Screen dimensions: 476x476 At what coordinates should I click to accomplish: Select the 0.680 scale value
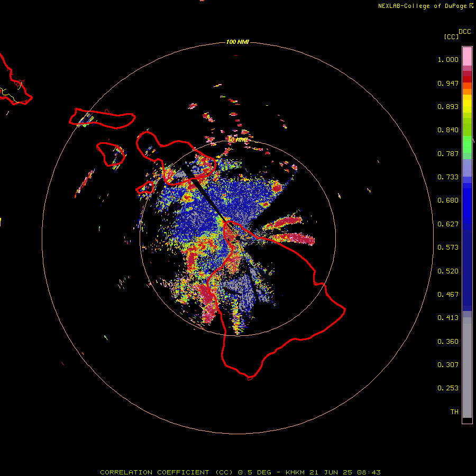pyautogui.click(x=448, y=200)
